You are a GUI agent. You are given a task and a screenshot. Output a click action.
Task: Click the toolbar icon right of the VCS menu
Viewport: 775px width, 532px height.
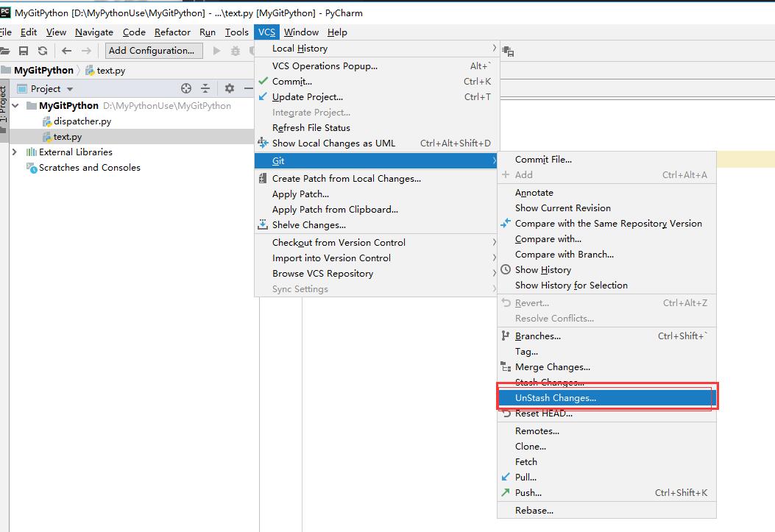508,51
